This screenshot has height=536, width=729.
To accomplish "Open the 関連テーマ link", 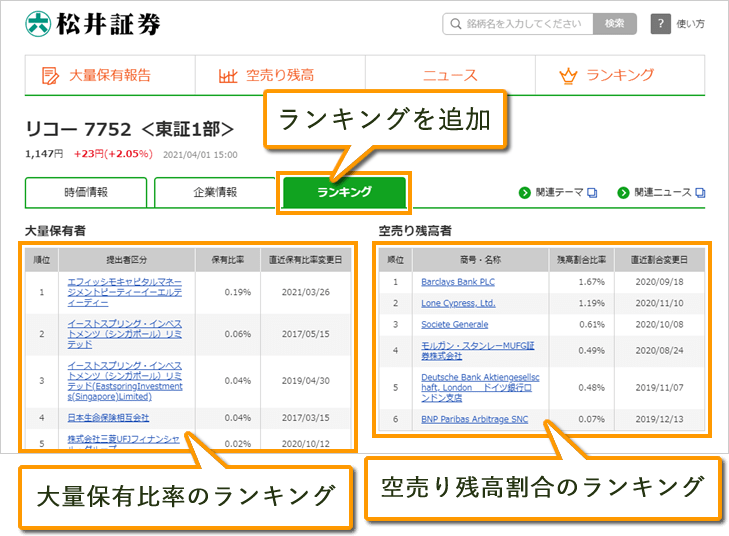I will coord(559,192).
